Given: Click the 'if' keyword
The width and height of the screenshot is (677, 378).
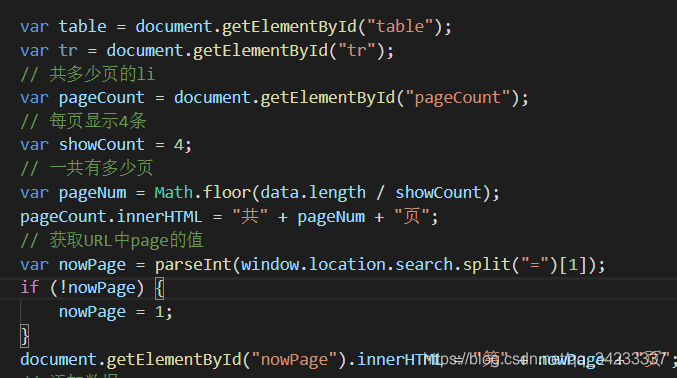Looking at the screenshot, I should pos(30,287).
